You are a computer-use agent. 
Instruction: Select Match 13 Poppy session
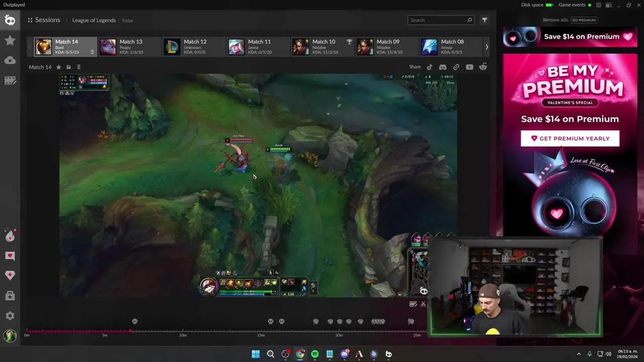pos(129,47)
